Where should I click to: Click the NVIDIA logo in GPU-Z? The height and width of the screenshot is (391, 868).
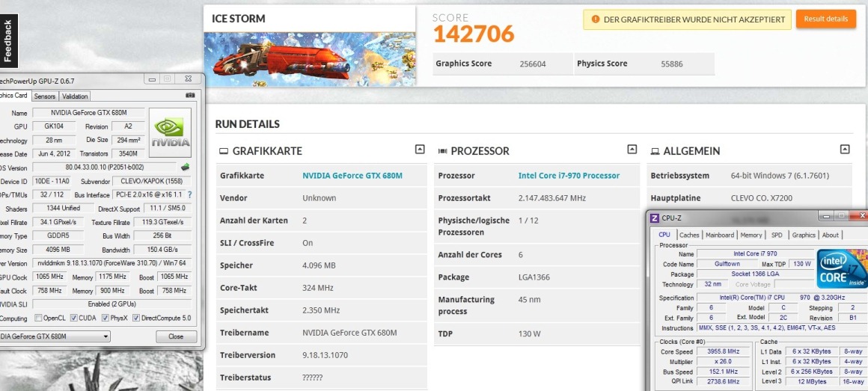(170, 133)
